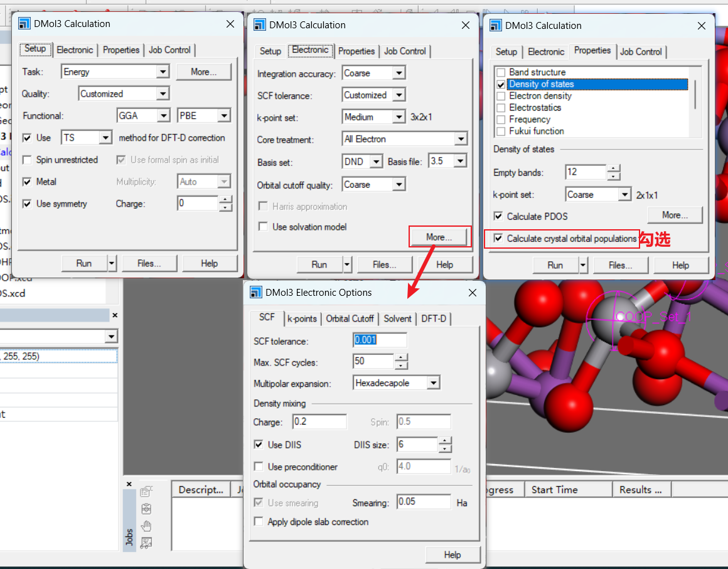This screenshot has height=569, width=728.
Task: Click the SCF tolerance value field 0.001
Action: pyautogui.click(x=380, y=340)
